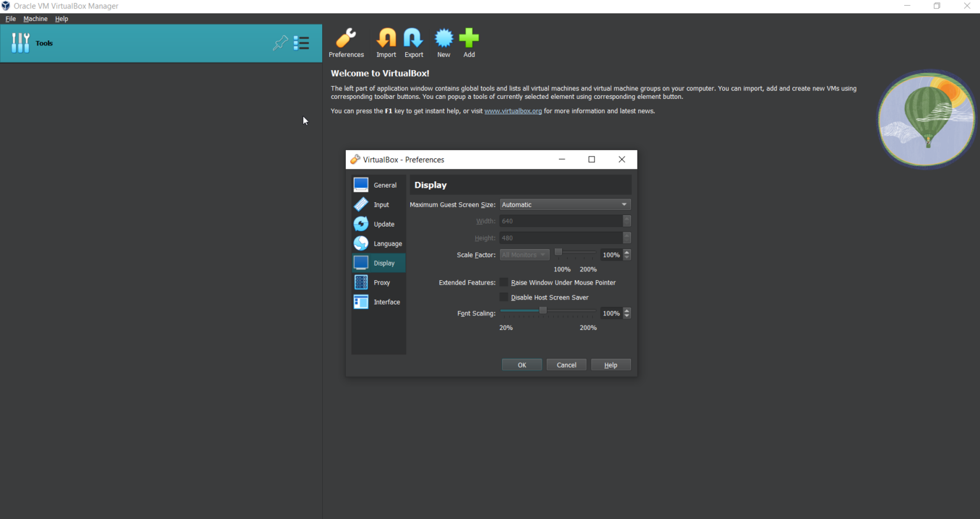
Task: Click the Font Scaling slider handle
Action: point(543,310)
